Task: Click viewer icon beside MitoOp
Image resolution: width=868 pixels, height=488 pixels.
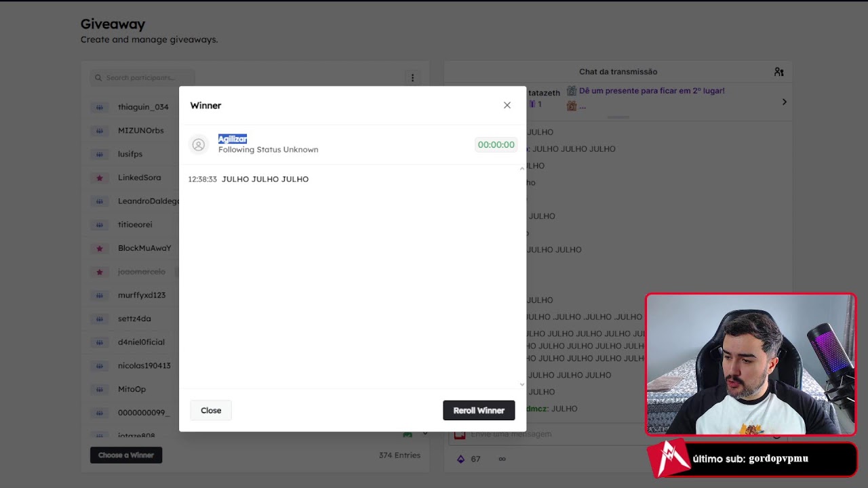Action: pyautogui.click(x=100, y=389)
